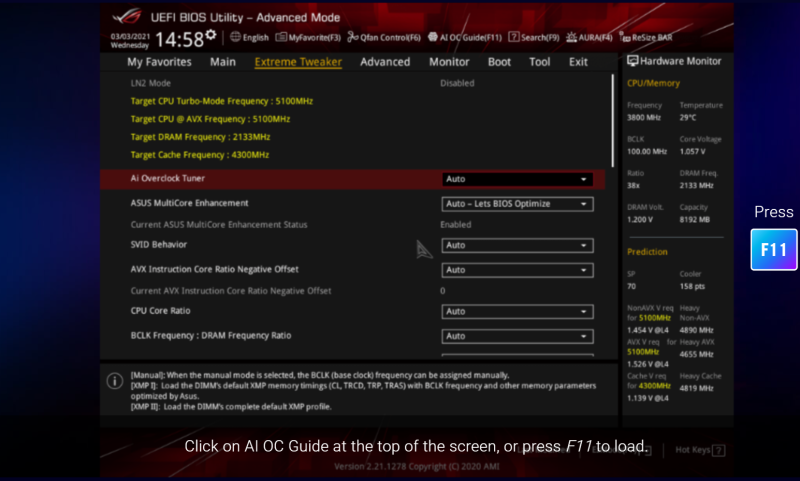The height and width of the screenshot is (481, 800).
Task: Open AVX Instruction Core Ratio Negative Offset dropdown
Action: point(517,270)
